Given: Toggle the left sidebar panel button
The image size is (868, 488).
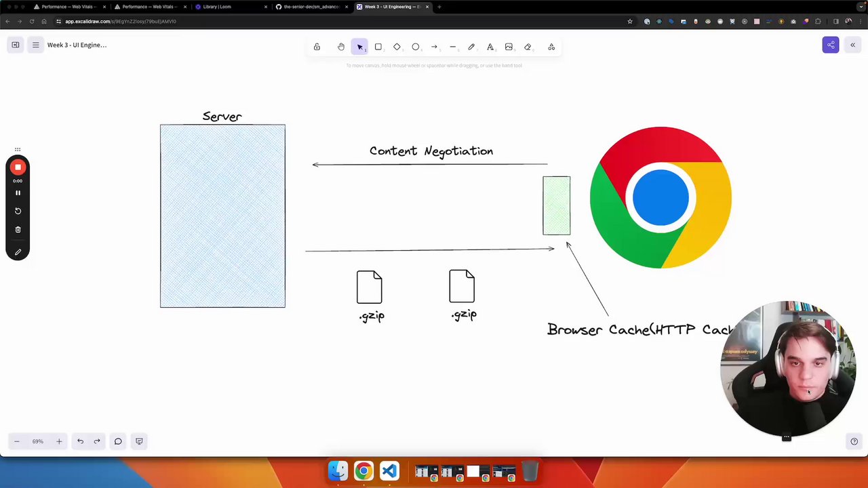Looking at the screenshot, I should (15, 45).
